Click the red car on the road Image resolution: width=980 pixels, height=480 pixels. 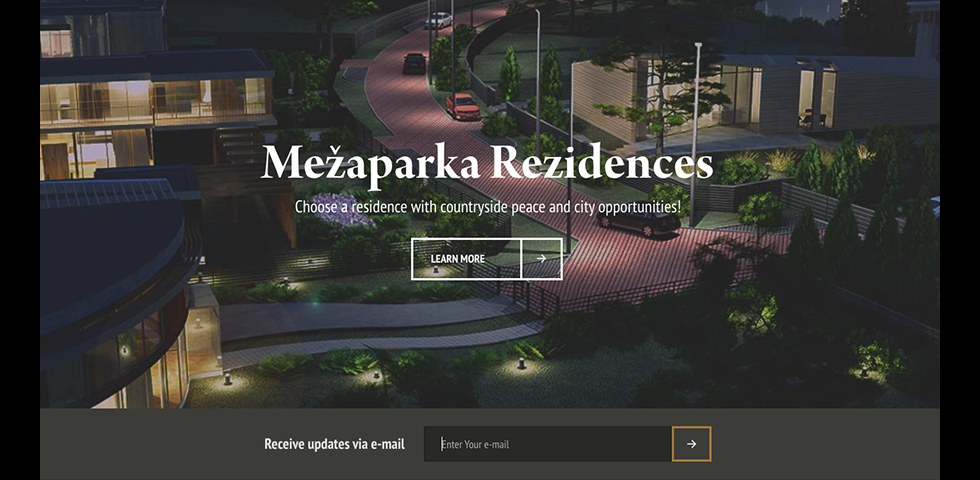tap(462, 106)
